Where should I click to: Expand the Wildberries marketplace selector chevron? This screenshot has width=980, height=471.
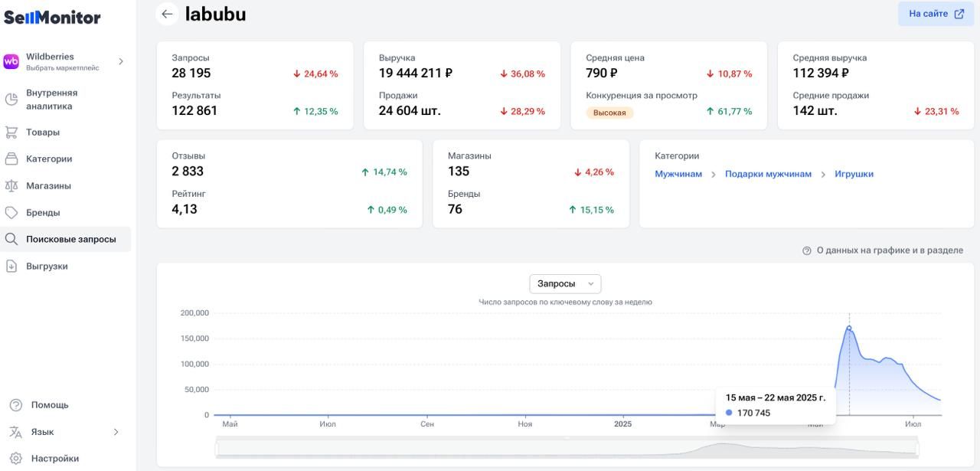120,62
